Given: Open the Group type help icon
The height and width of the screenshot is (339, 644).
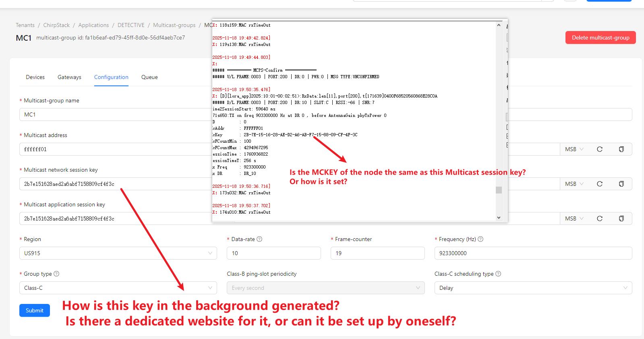Looking at the screenshot, I should click(56, 274).
